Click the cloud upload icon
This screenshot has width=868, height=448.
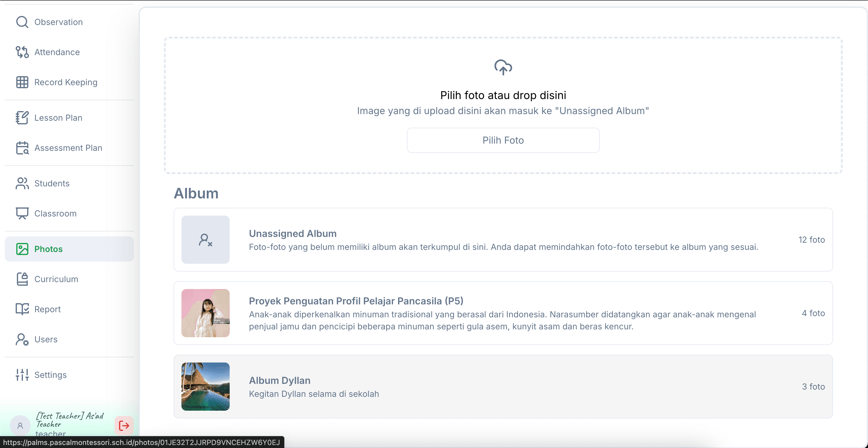coord(503,67)
